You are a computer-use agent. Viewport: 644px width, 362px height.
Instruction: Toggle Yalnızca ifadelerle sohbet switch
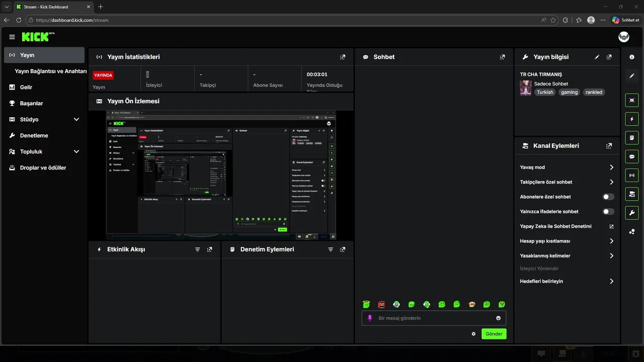click(609, 212)
